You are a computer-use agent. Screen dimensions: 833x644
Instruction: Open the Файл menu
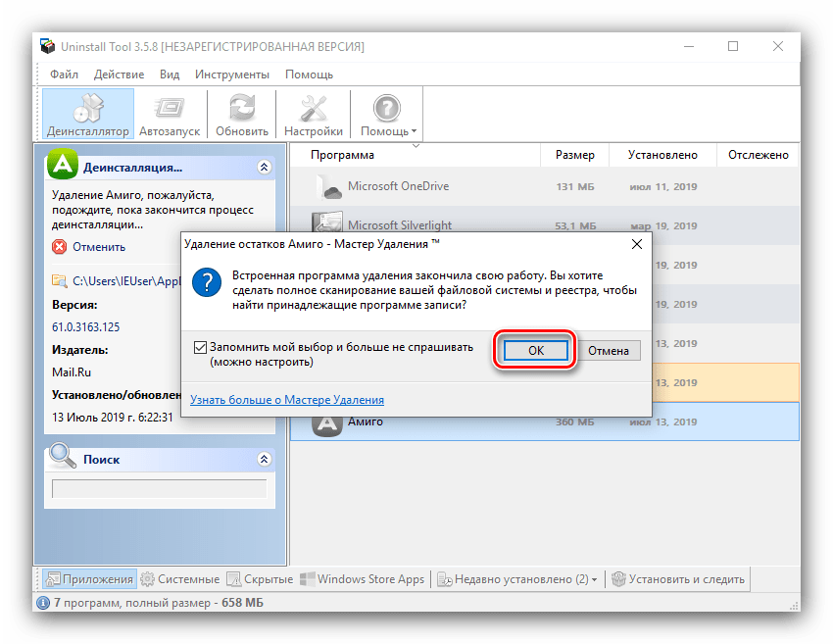tap(64, 74)
